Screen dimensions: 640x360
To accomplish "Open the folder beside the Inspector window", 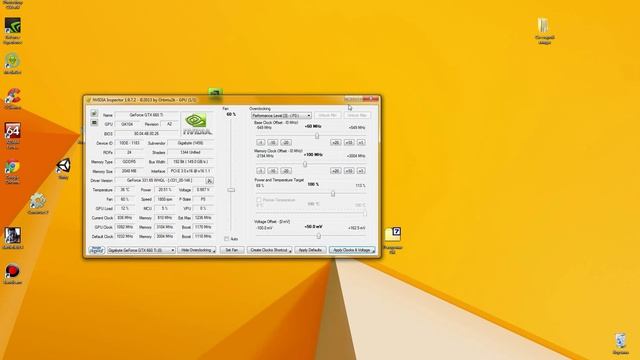I will 393,240.
